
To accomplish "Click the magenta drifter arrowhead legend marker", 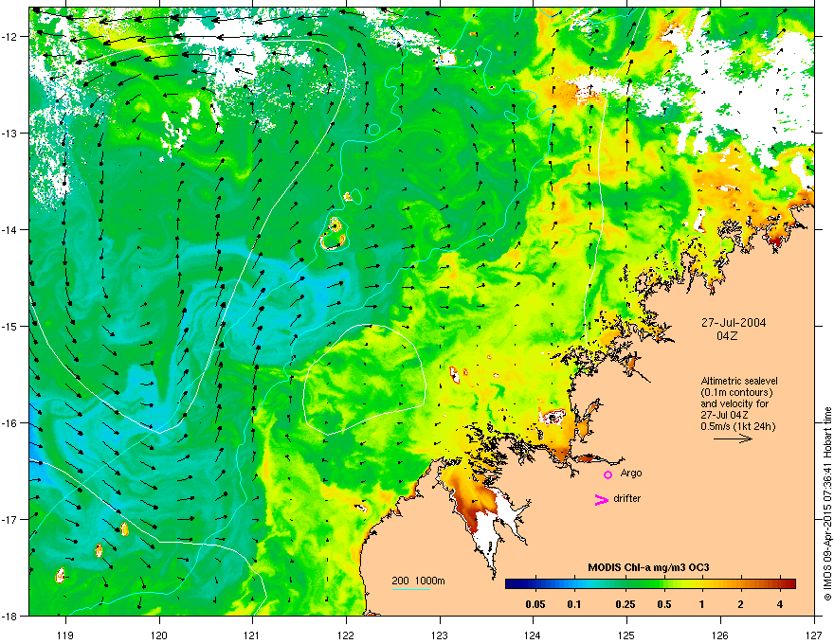I will tap(601, 499).
